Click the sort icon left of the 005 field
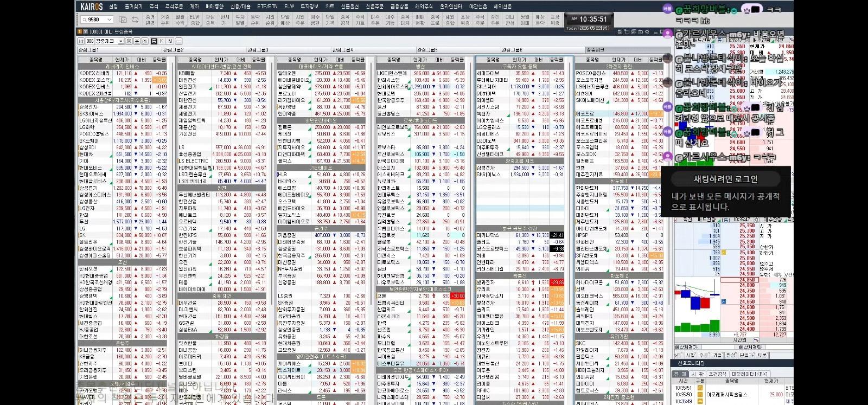The image size is (868, 405). coord(81,41)
